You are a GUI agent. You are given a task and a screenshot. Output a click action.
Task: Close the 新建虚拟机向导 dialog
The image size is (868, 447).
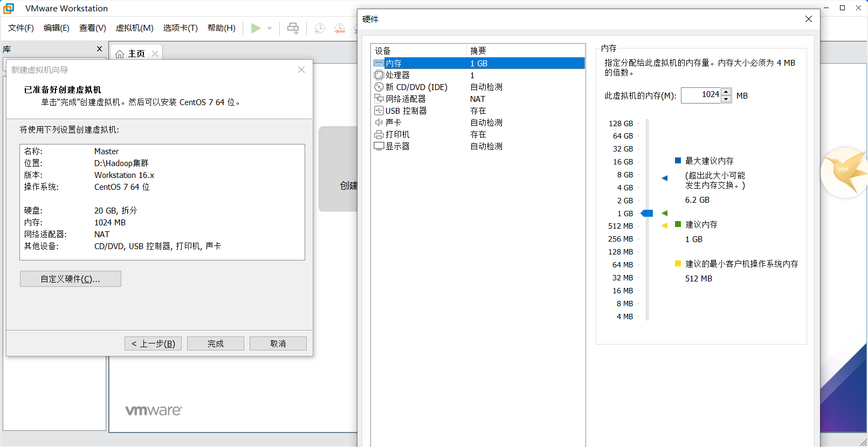301,70
